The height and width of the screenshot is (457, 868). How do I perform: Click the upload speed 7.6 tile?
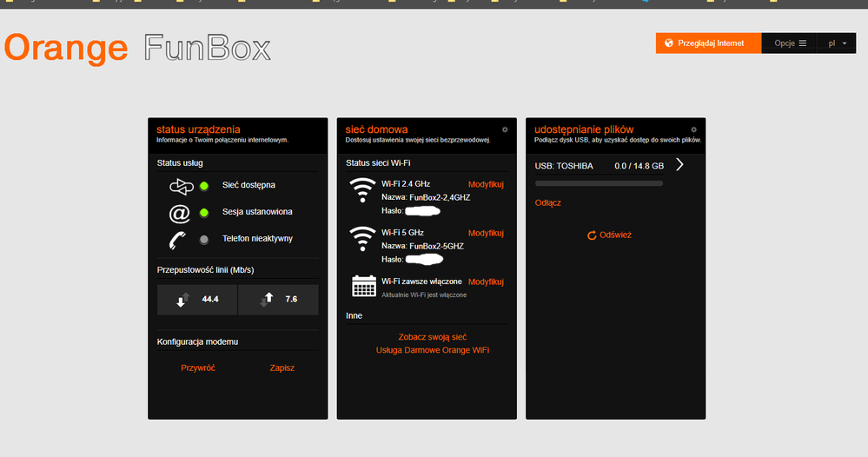click(x=278, y=299)
